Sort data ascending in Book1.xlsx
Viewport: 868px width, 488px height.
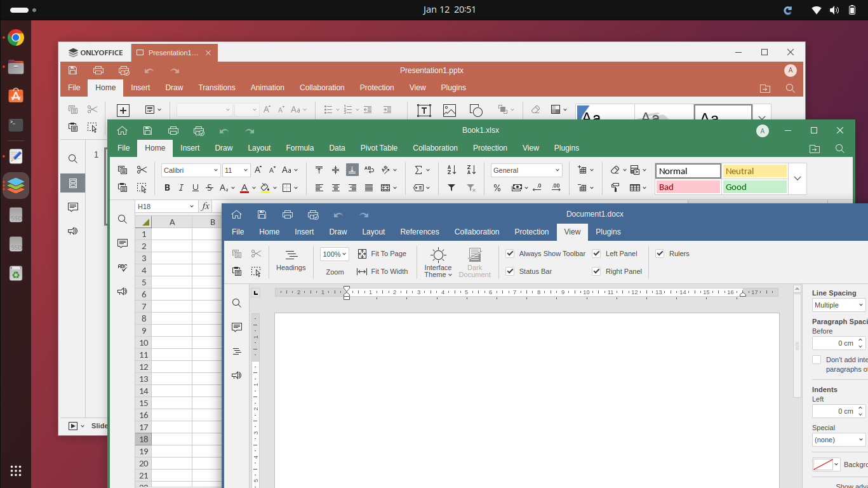click(x=451, y=170)
